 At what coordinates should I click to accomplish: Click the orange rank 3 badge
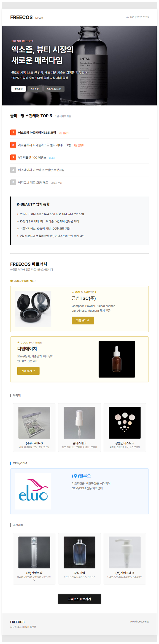point(13,157)
